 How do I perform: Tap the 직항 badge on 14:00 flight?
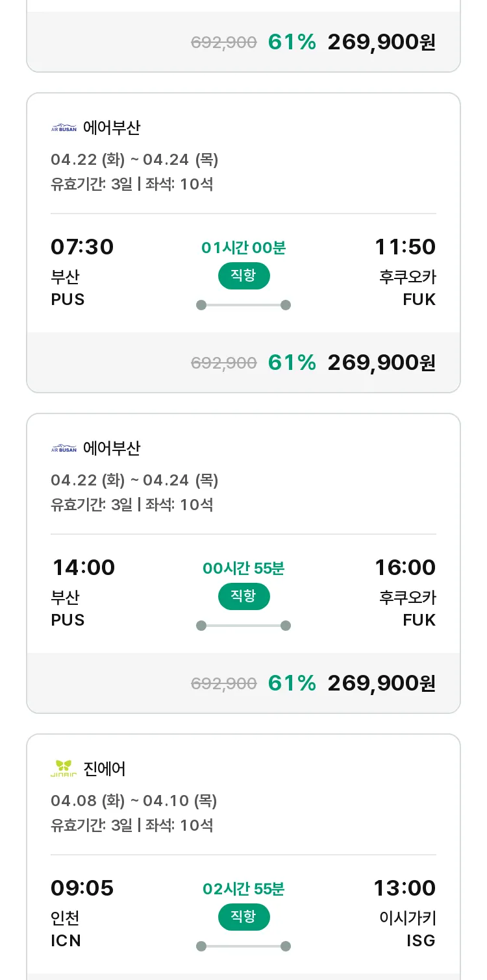(243, 596)
